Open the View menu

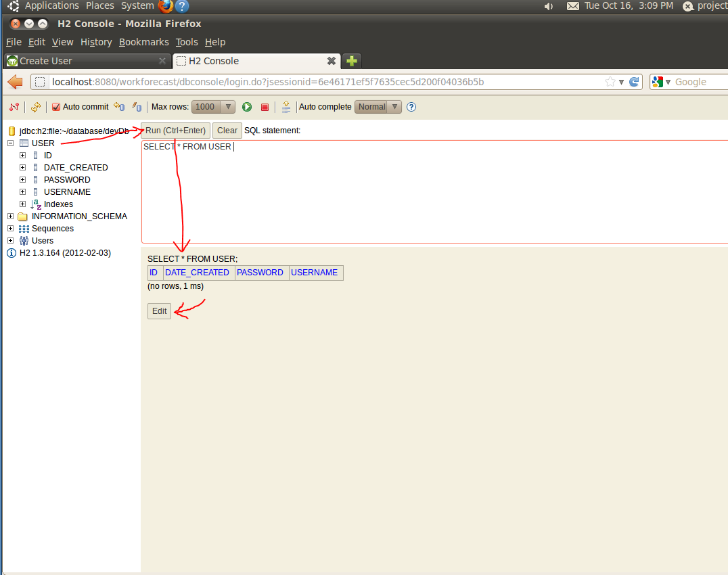click(63, 42)
